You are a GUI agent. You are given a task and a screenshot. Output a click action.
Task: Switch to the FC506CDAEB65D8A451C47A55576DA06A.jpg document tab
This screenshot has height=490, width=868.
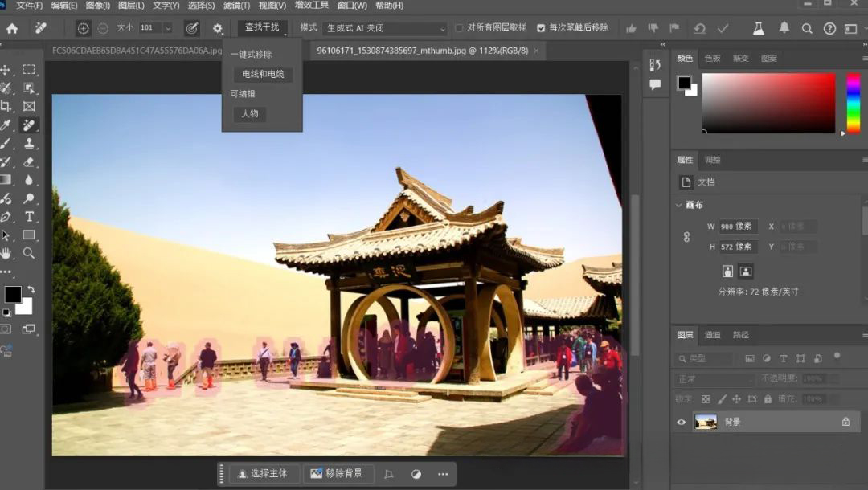(x=137, y=51)
